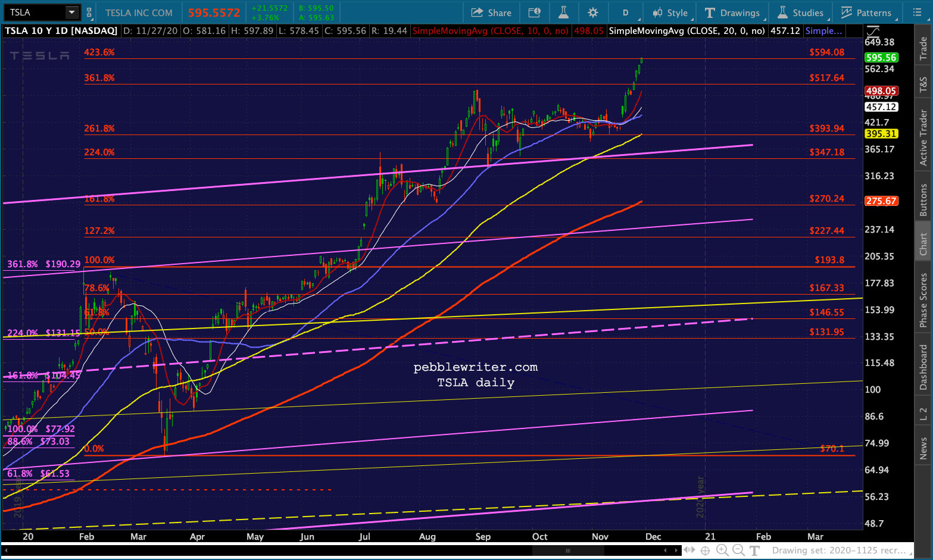Viewport: 933px width, 560px height.
Task: Expand the TSLA symbol dropdown arrow
Action: [71, 12]
